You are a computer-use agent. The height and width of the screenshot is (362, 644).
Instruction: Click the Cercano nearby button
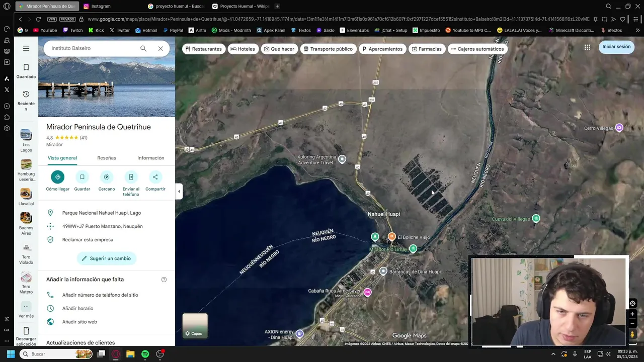(x=107, y=181)
